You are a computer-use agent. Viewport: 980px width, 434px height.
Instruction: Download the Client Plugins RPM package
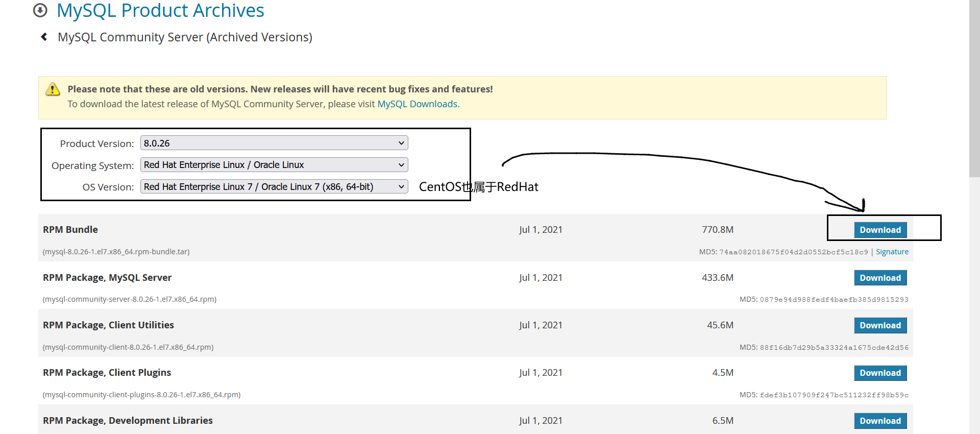[x=880, y=373]
